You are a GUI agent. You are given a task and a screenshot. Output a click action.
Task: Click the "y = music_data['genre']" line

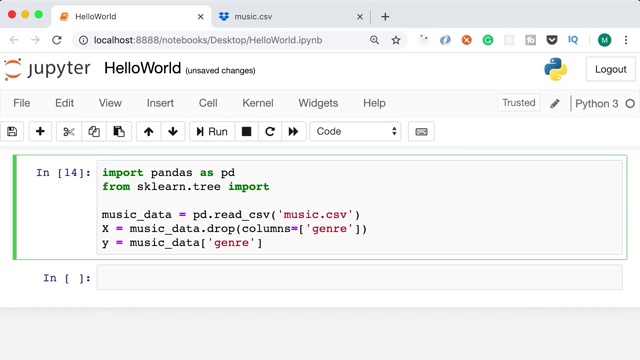182,243
